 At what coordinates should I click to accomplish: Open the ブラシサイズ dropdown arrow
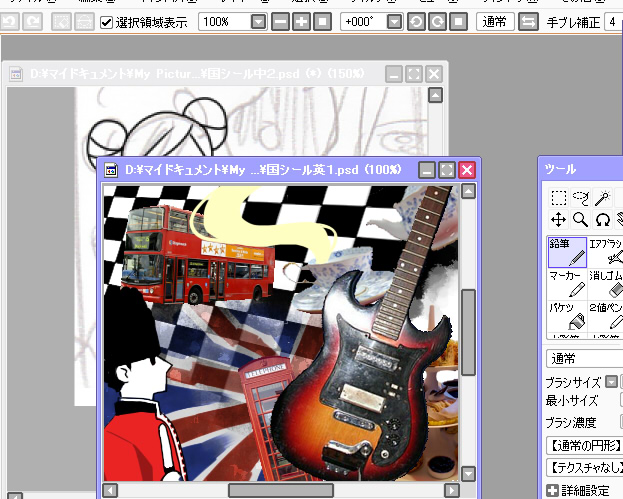pos(611,382)
